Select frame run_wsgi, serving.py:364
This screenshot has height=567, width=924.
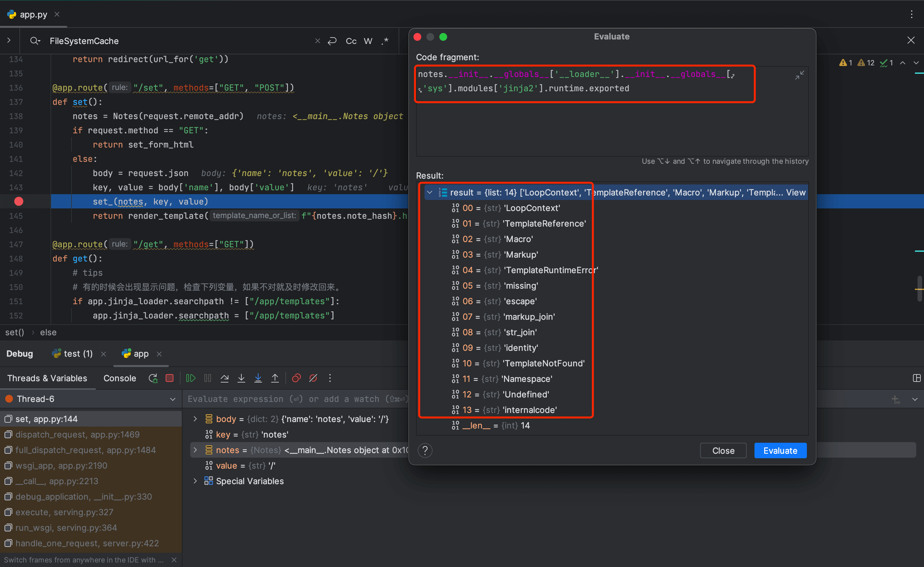tap(91, 528)
